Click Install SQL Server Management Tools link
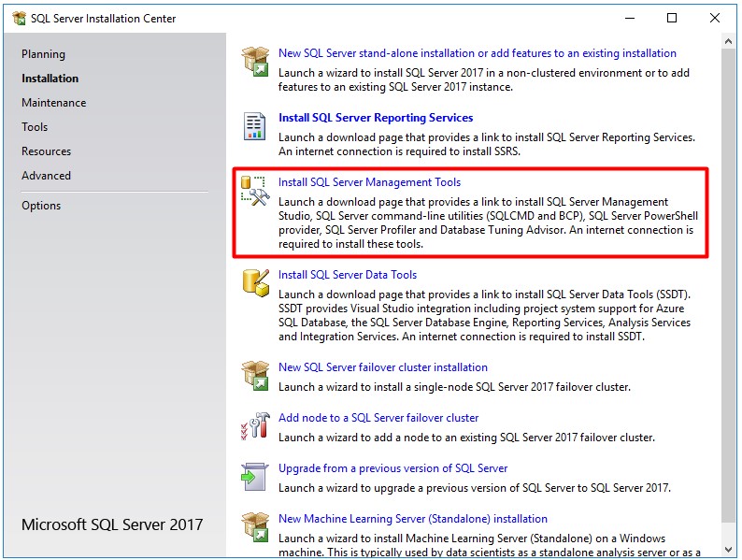The image size is (742, 560). 369,182
